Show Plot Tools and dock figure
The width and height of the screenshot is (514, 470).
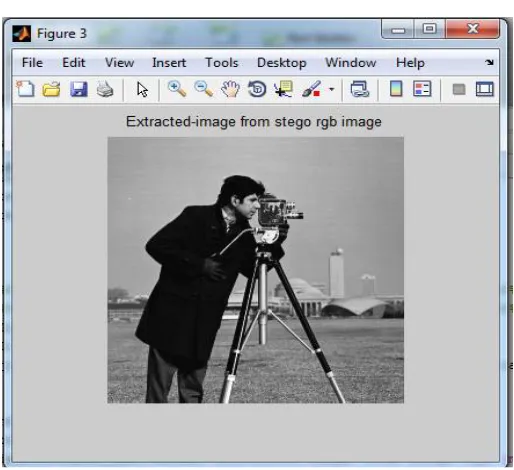click(484, 89)
